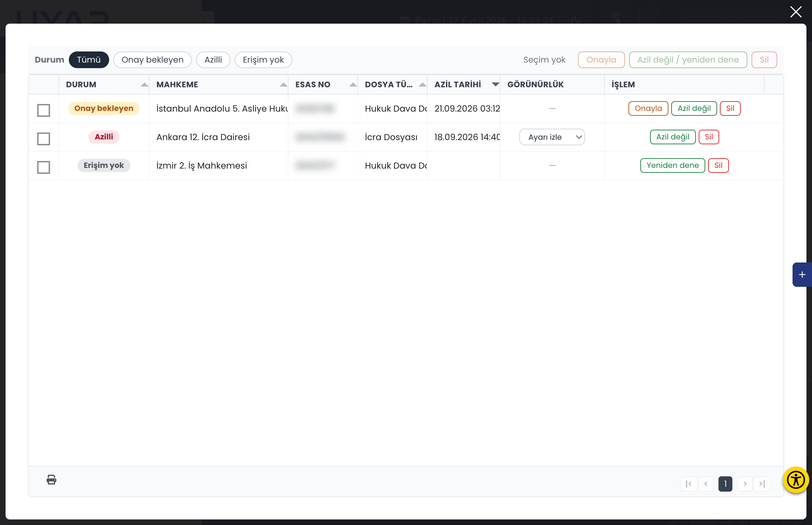The width and height of the screenshot is (812, 525).
Task: Click Sil in the Ankara 12. İcra row
Action: (709, 137)
